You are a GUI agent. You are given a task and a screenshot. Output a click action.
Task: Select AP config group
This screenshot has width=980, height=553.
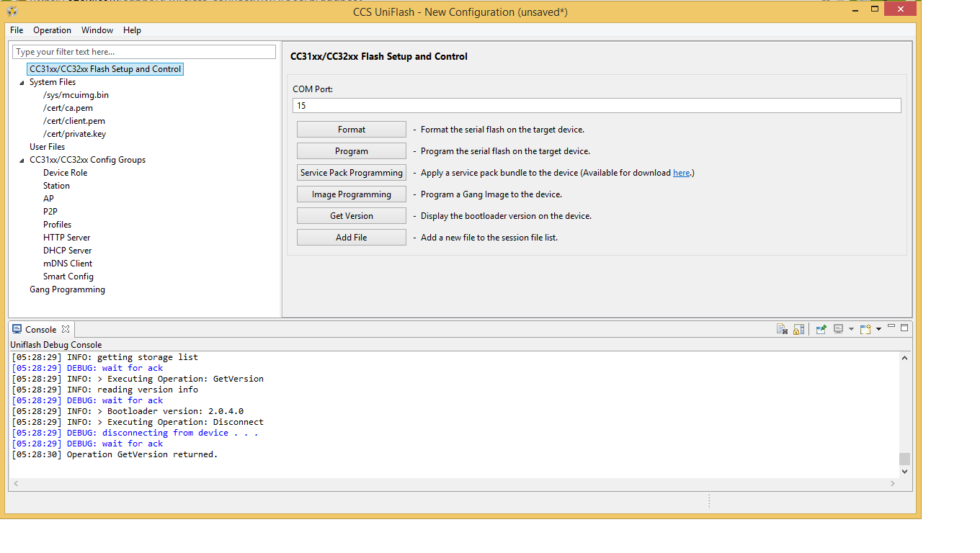[x=48, y=199]
